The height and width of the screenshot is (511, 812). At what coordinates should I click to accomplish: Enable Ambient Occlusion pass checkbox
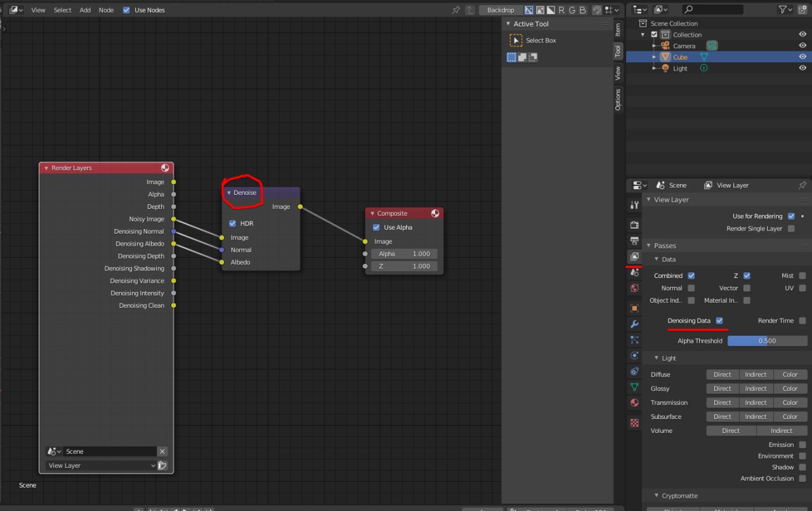tap(802, 479)
